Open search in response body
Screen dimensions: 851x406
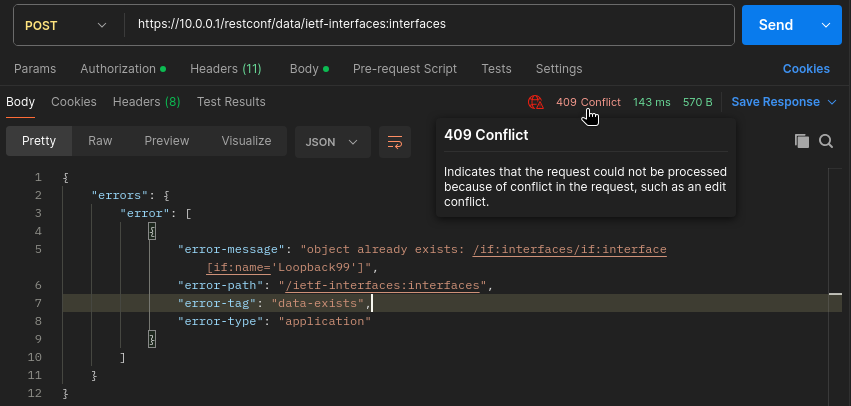pos(826,141)
